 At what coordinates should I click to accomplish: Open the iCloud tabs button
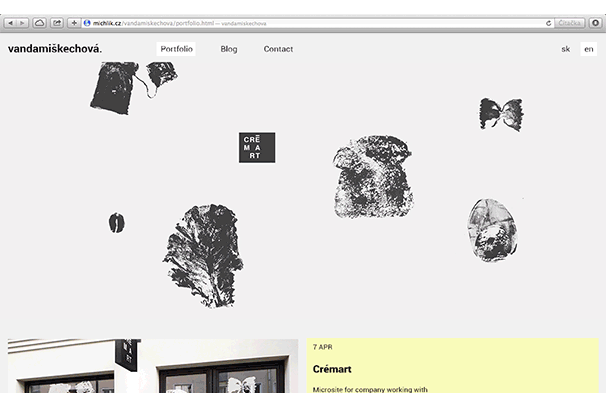point(40,22)
